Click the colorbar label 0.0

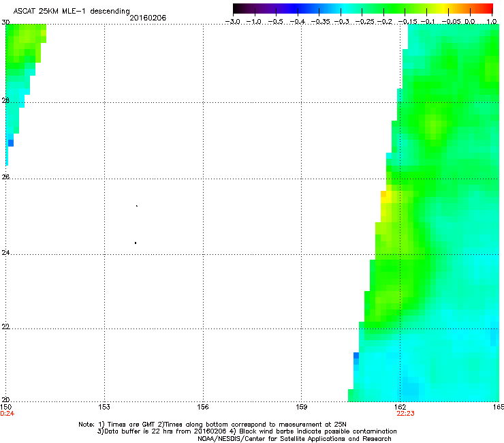pyautogui.click(x=470, y=22)
